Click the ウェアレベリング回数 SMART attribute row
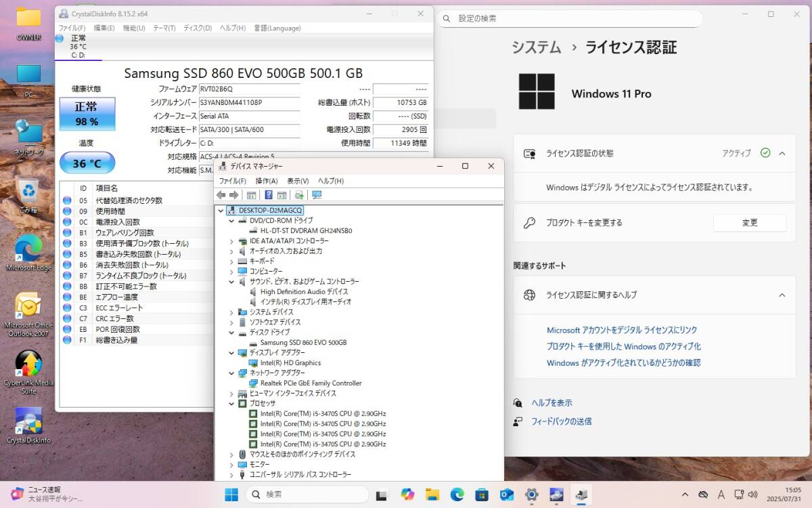Screen dimensions: 812x508 (137, 232)
